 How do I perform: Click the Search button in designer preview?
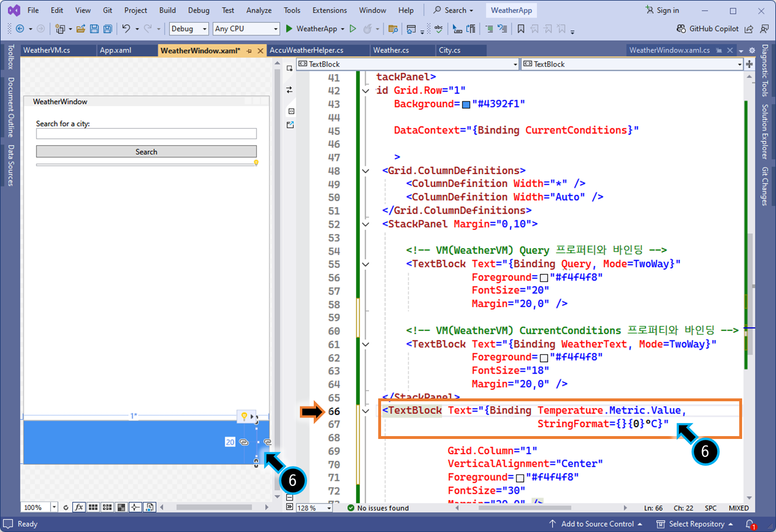(x=146, y=152)
